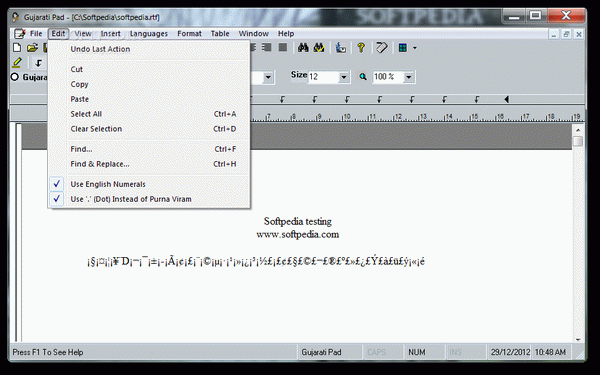Click the tag-shaped toolbar icon

(x=382, y=48)
